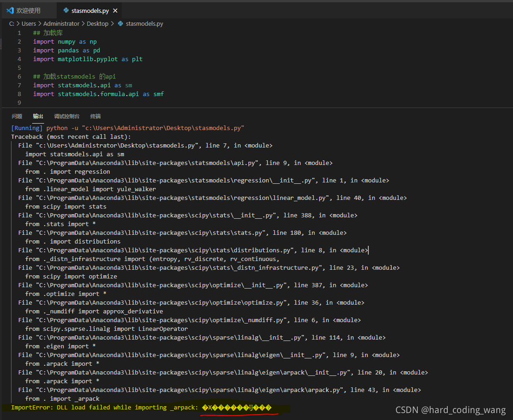
Task: Click the 'import pandas as pd' code line
Action: [67, 51]
